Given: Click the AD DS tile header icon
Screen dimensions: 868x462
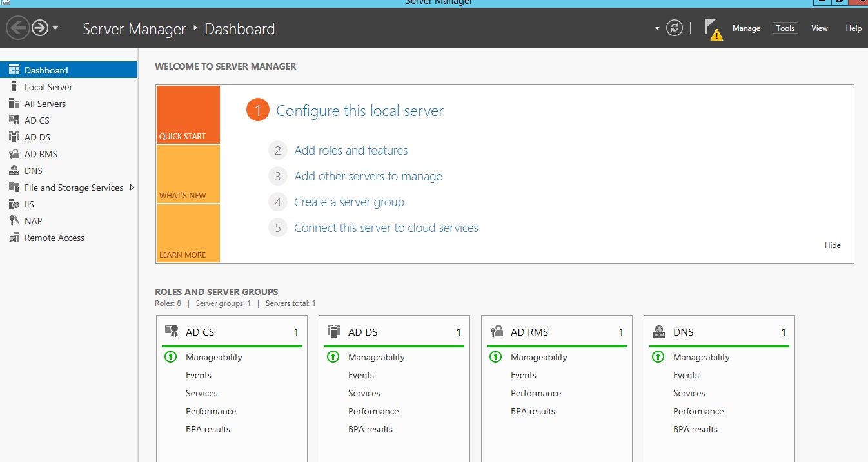Looking at the screenshot, I should [x=333, y=331].
